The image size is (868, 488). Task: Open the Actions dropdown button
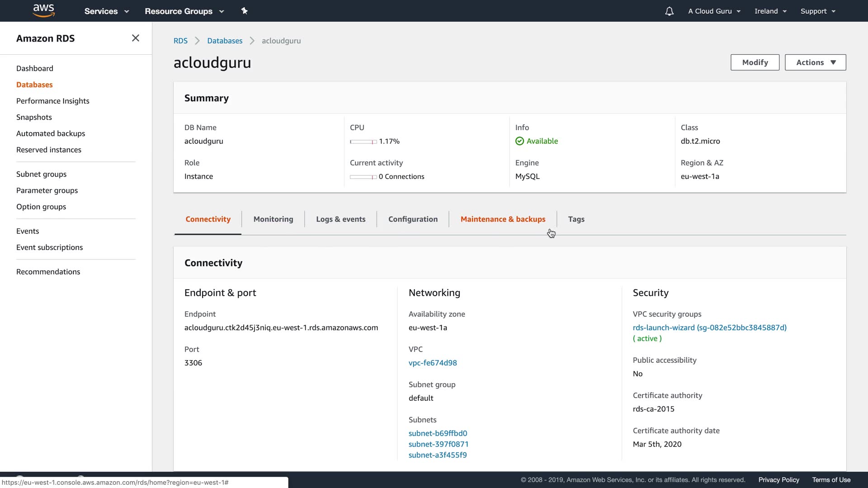pos(815,62)
